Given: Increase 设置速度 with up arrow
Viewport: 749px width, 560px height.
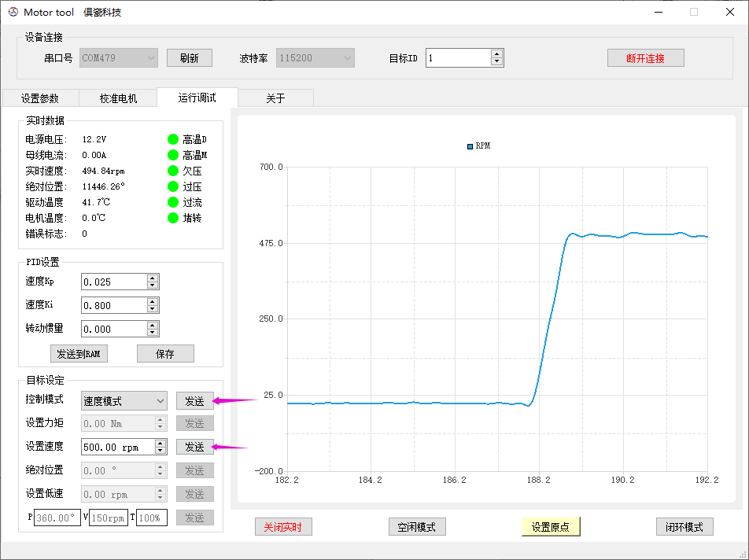Looking at the screenshot, I should pos(160,443).
